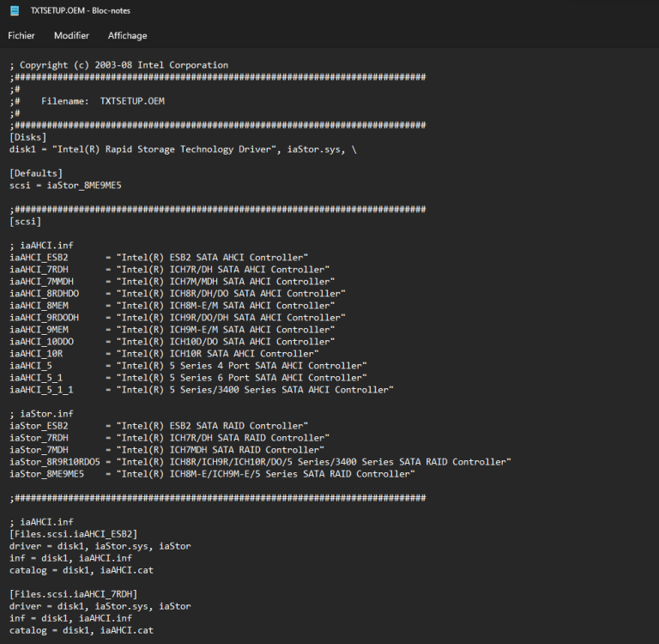659x644 pixels.
Task: Click the iaAHCI_5_1_1 5 Series/3400 Series line
Action: click(x=201, y=390)
